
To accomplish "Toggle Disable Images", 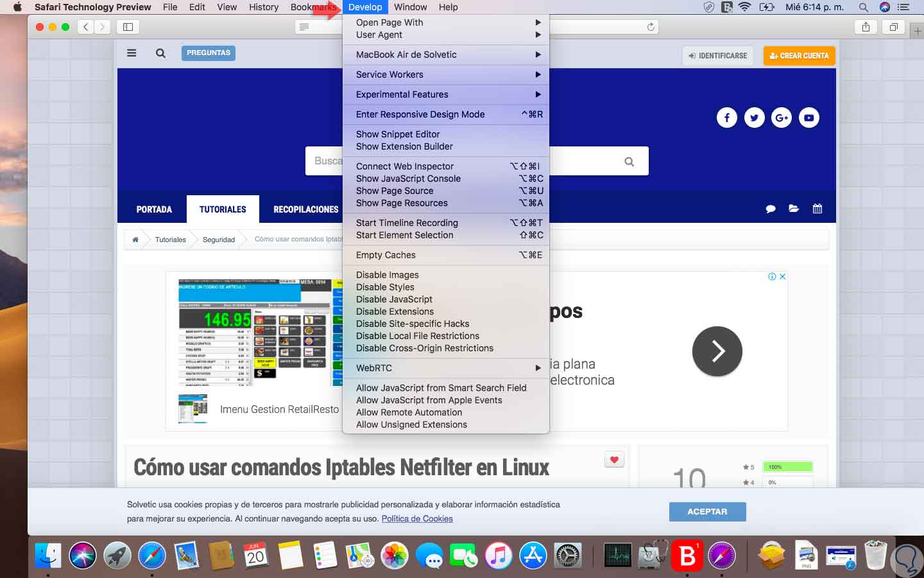I will point(446,275).
